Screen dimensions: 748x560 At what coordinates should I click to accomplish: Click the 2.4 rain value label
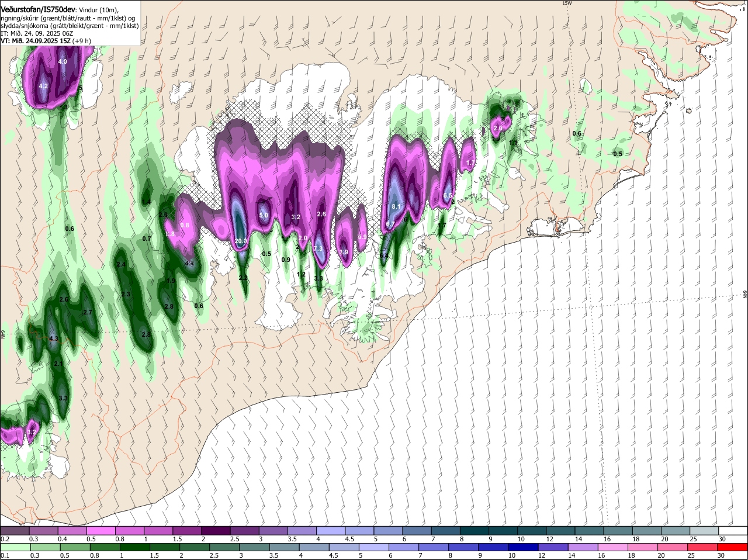122,265
